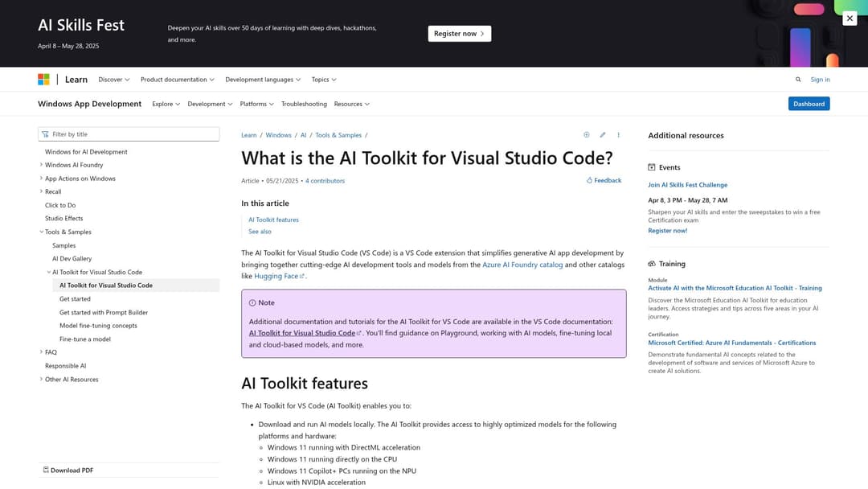The height and width of the screenshot is (489, 868).
Task: Click the Register now button
Action: (460, 33)
